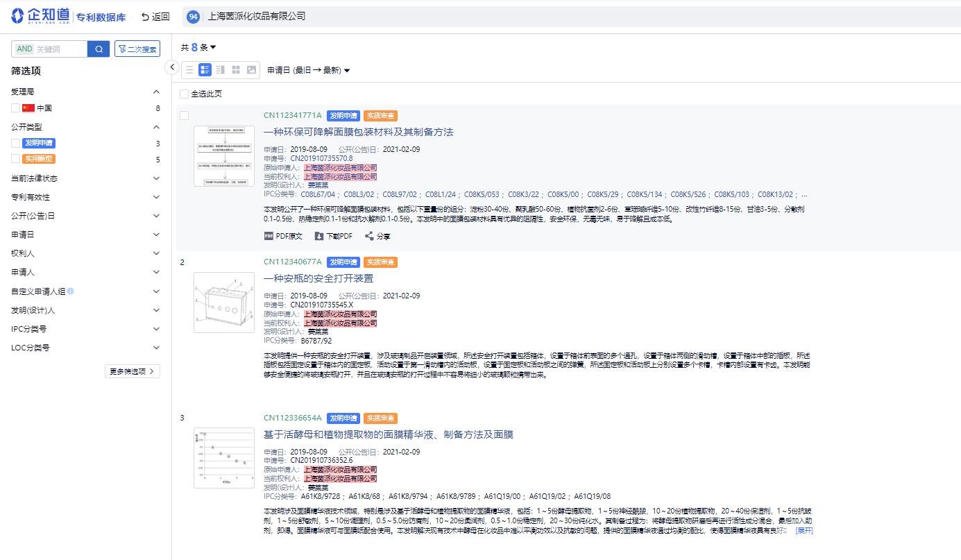Viewport: 961px width, 560px height.
Task: Switch to grid view of patents
Action: (x=236, y=69)
